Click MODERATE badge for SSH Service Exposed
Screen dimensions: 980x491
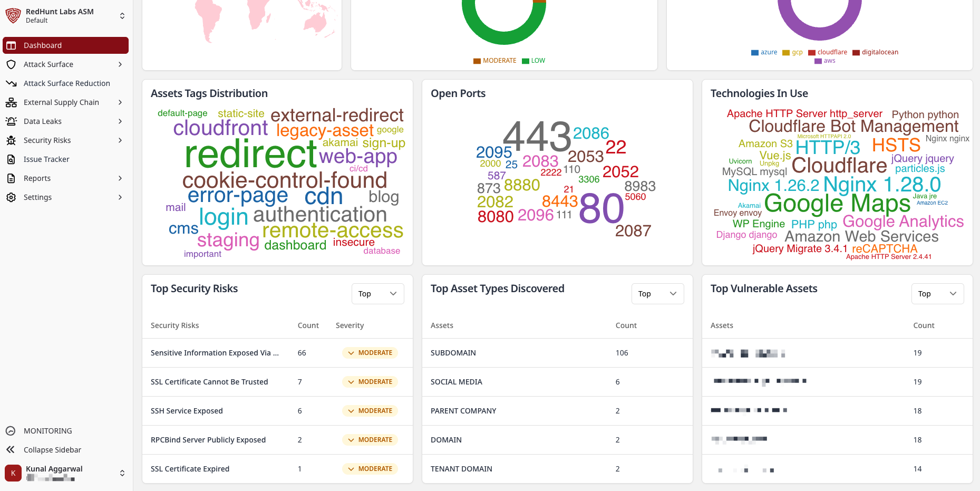(370, 411)
